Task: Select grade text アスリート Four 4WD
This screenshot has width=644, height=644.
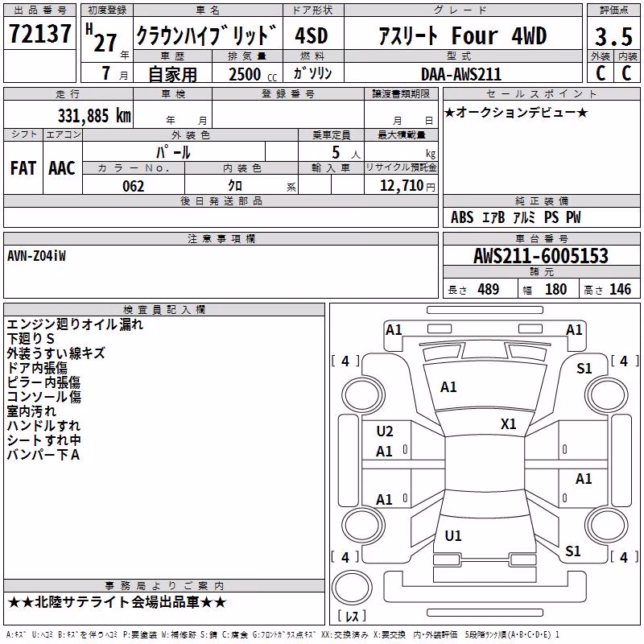Action: [x=462, y=35]
